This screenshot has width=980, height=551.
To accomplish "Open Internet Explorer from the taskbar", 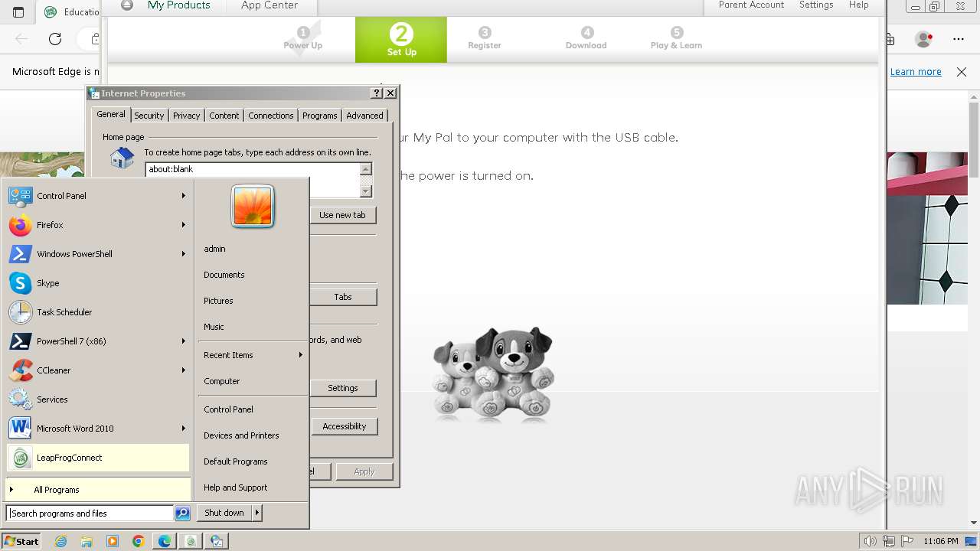I will [60, 541].
